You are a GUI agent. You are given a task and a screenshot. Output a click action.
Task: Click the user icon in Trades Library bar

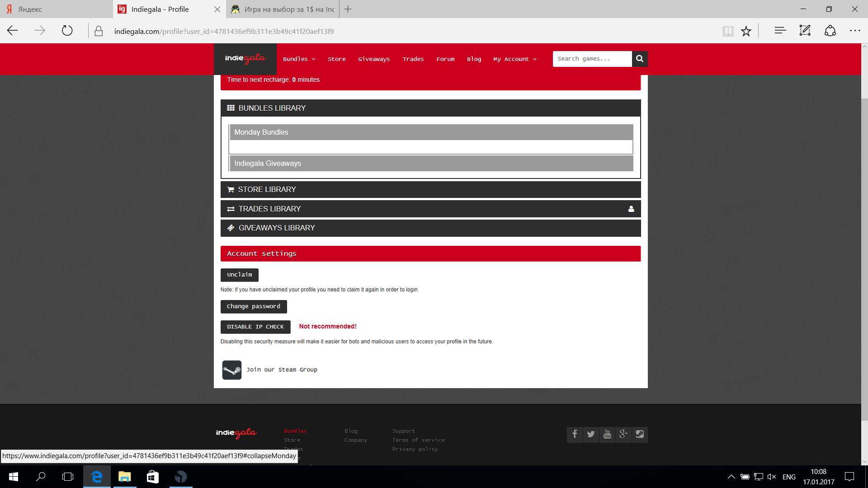click(x=631, y=209)
